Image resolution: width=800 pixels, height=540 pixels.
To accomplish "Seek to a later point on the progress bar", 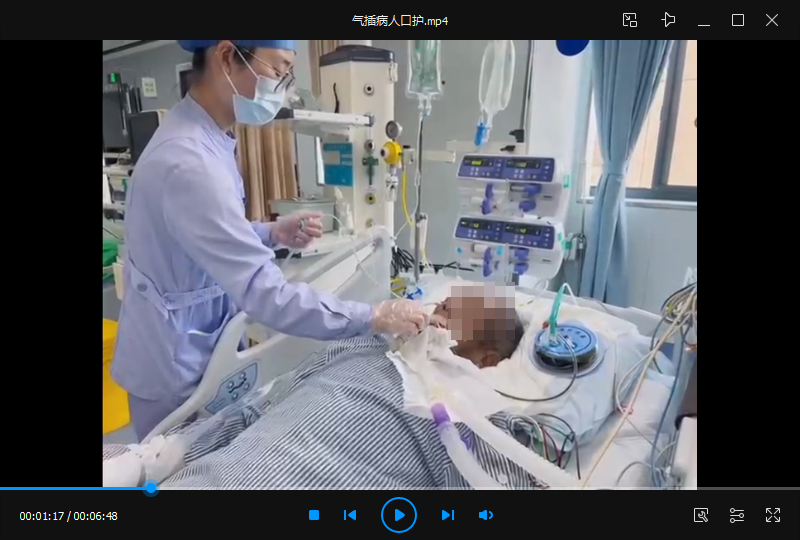I will (478, 488).
